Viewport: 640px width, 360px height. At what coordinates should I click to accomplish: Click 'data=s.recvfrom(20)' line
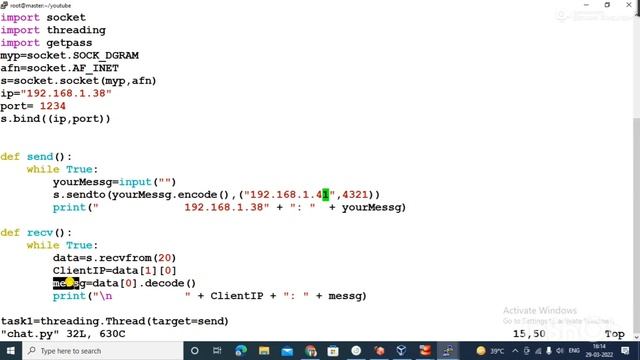click(x=114, y=258)
